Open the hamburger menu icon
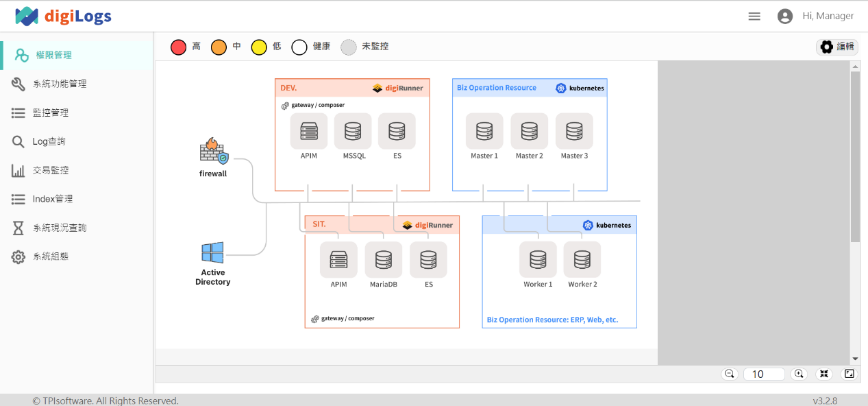This screenshot has height=406, width=868. point(754,16)
